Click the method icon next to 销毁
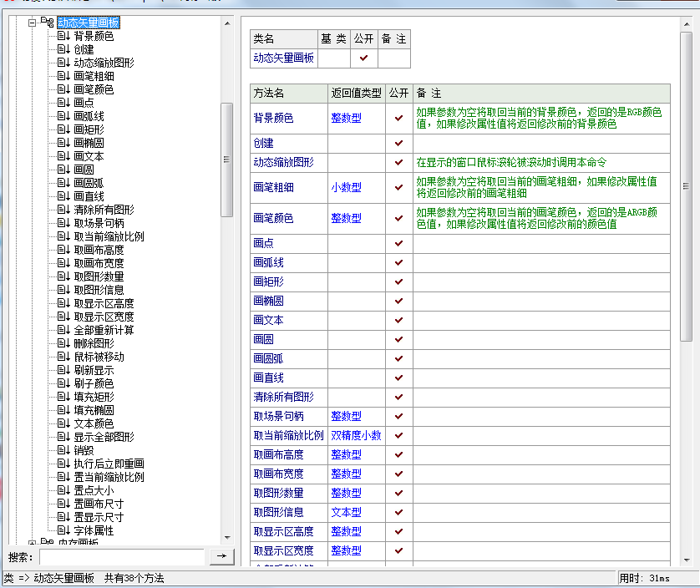Screen dimensions: 700x588 [x=63, y=450]
